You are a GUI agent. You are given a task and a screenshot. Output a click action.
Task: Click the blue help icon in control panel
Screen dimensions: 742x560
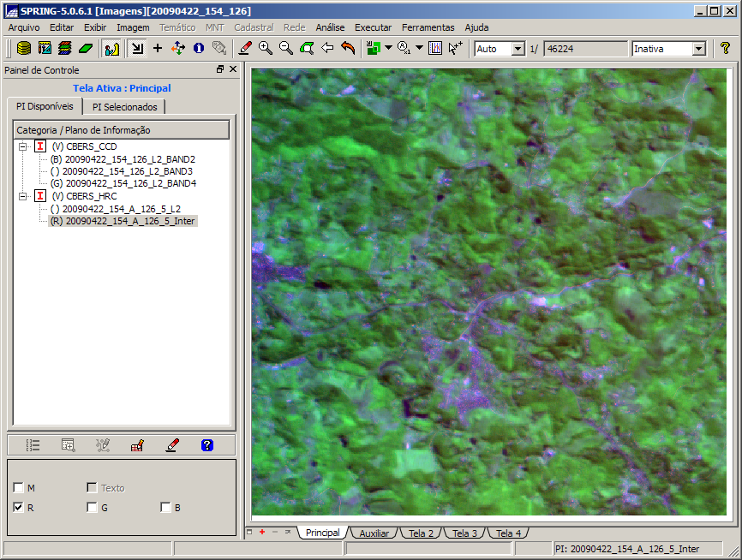206,445
